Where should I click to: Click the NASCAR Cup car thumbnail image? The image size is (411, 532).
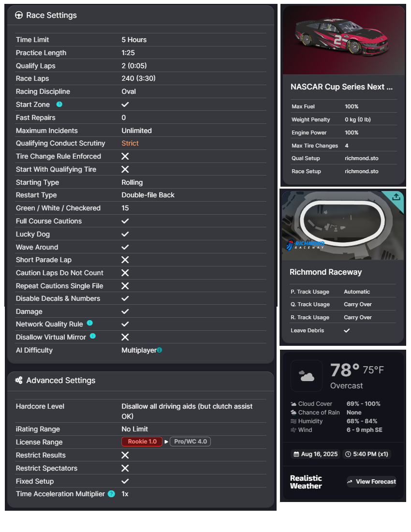(343, 41)
